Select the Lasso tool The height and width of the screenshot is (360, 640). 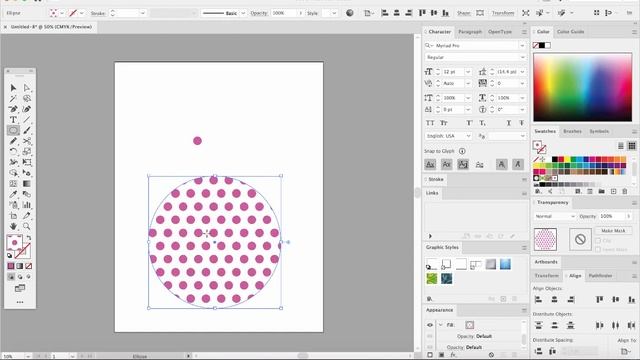coord(27,98)
